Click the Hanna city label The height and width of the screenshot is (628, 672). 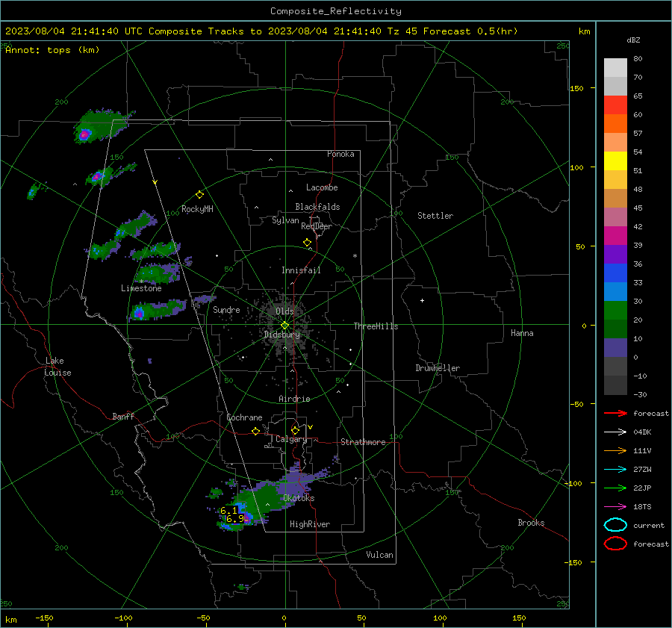tap(522, 333)
